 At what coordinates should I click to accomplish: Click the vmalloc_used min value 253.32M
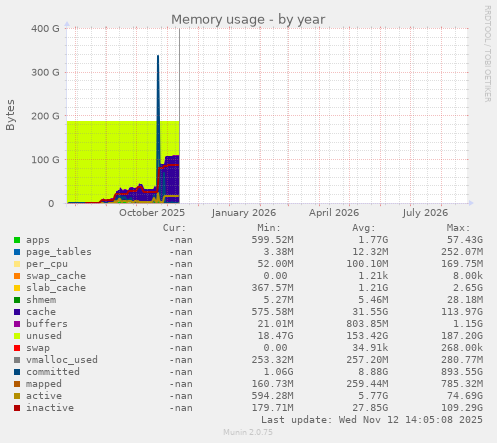[x=272, y=360]
